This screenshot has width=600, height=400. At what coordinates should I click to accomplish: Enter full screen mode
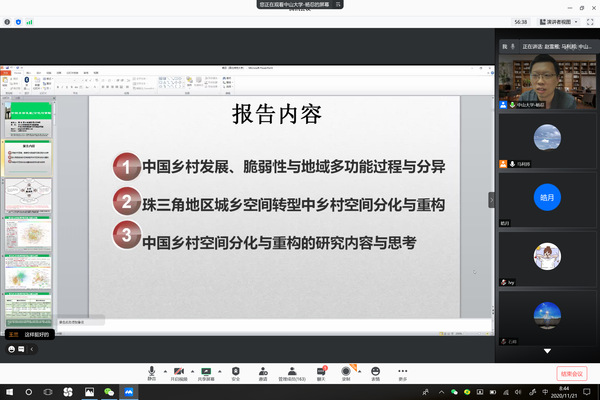589,21
